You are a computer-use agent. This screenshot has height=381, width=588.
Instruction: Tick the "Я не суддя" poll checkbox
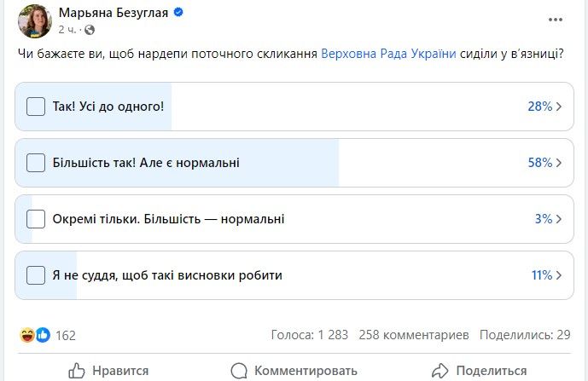coord(36,275)
